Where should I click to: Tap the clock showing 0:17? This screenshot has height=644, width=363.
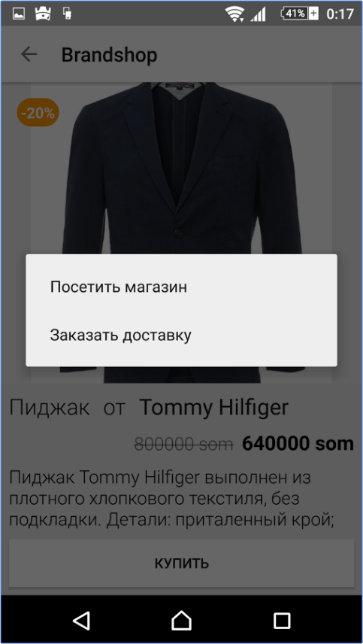coord(340,14)
